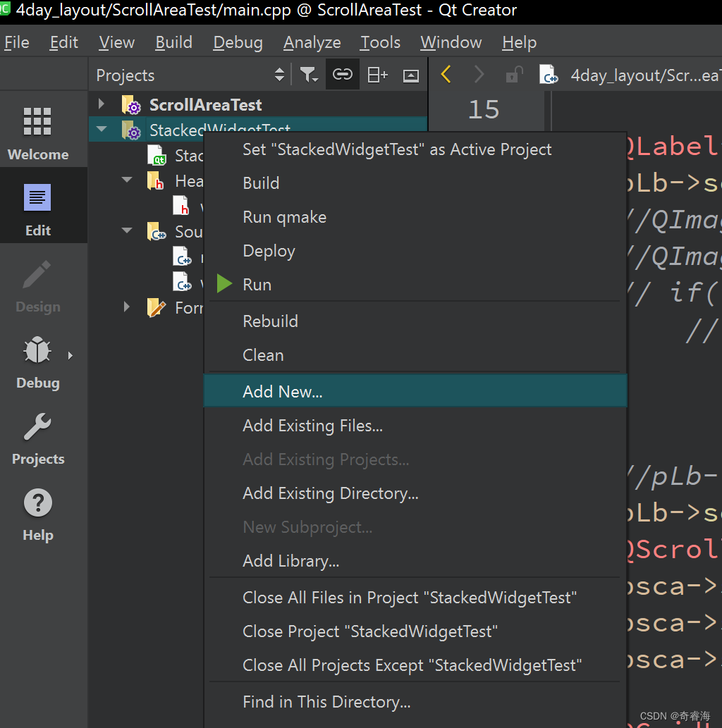Image resolution: width=722 pixels, height=728 pixels.
Task: Choose Run qmake
Action: (415, 217)
